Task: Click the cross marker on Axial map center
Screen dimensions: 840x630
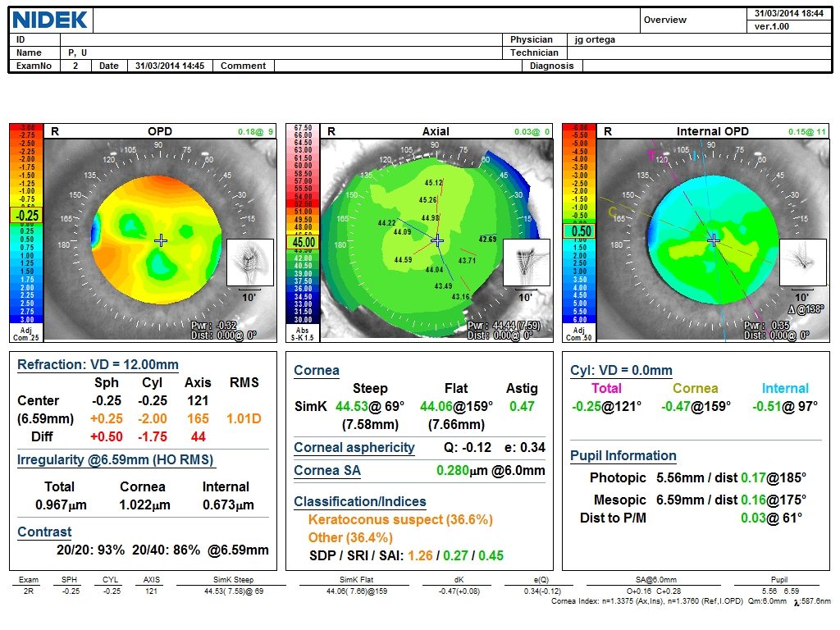Action: [x=437, y=240]
